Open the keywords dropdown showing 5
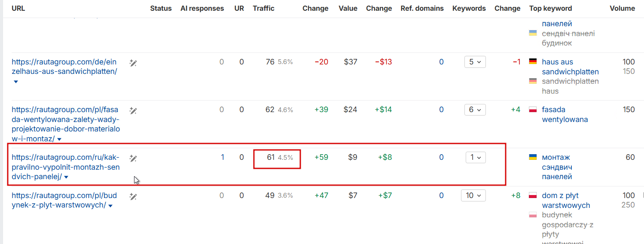The image size is (644, 244). click(475, 62)
